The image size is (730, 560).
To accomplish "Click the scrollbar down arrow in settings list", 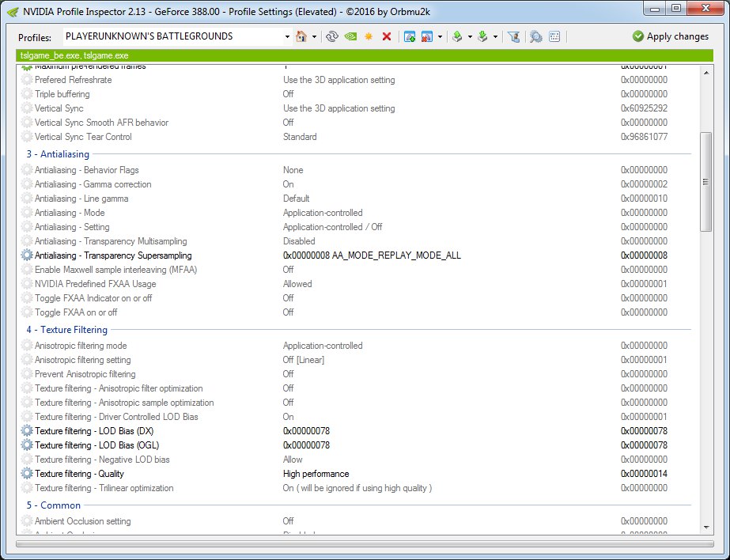I will point(706,528).
